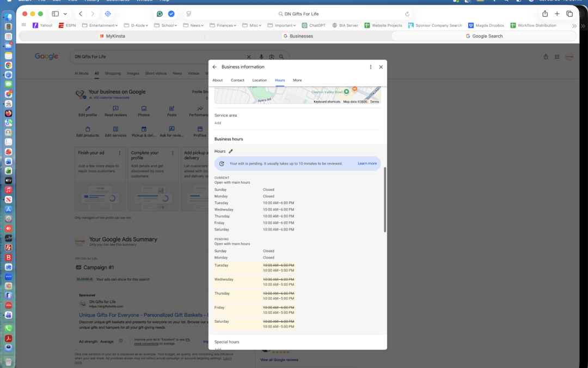This screenshot has width=588, height=368.
Task: Clear the Google search box with X
Action: click(x=249, y=57)
